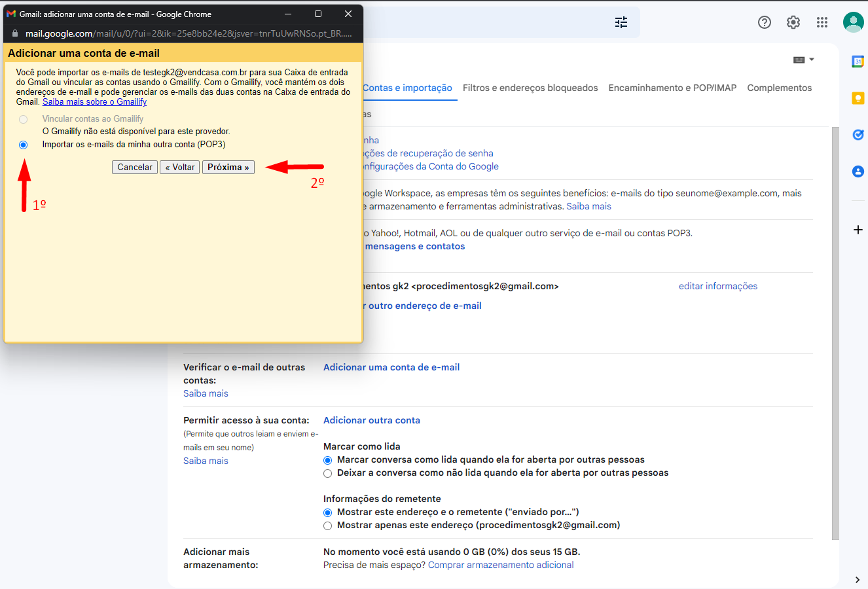868x589 pixels.
Task: Click the Cancelar button
Action: pyautogui.click(x=135, y=168)
